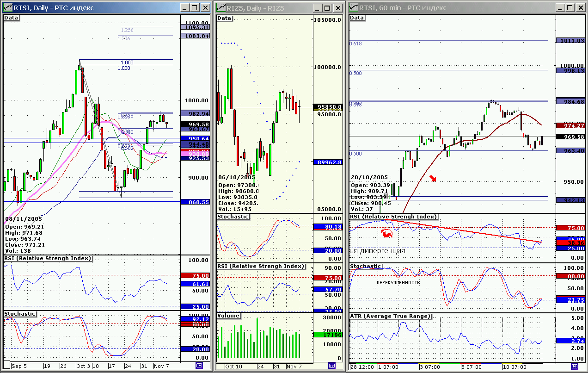The height and width of the screenshot is (373, 588).
Task: Click the 868.55 support level label
Action: 196,202
